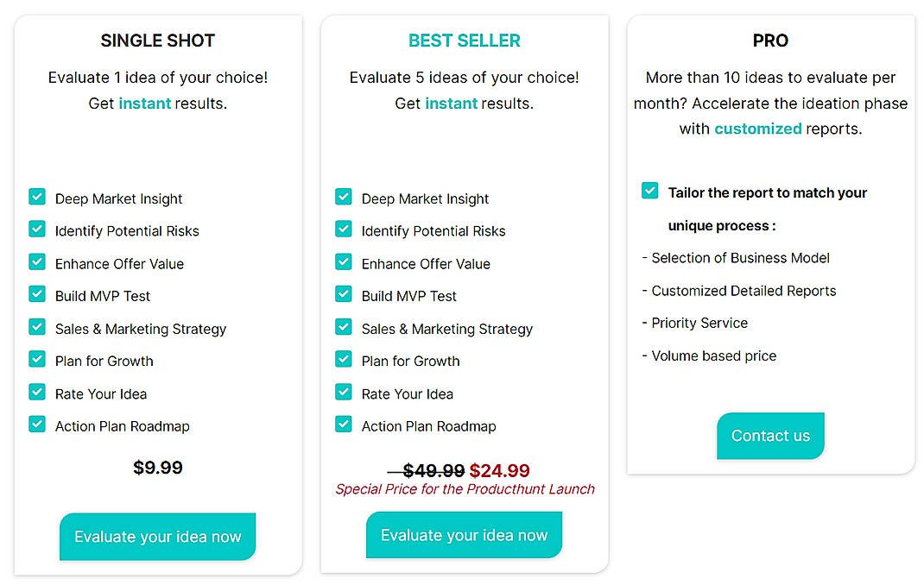Toggle Deep Market Insight in Best Seller plan
The width and height of the screenshot is (924, 585).
(x=343, y=198)
